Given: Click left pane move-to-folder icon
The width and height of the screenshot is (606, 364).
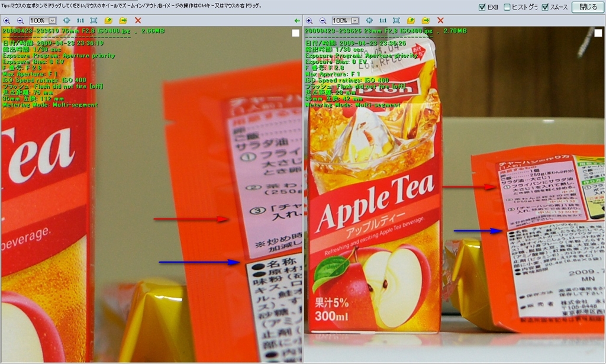Looking at the screenshot, I should click(x=123, y=21).
